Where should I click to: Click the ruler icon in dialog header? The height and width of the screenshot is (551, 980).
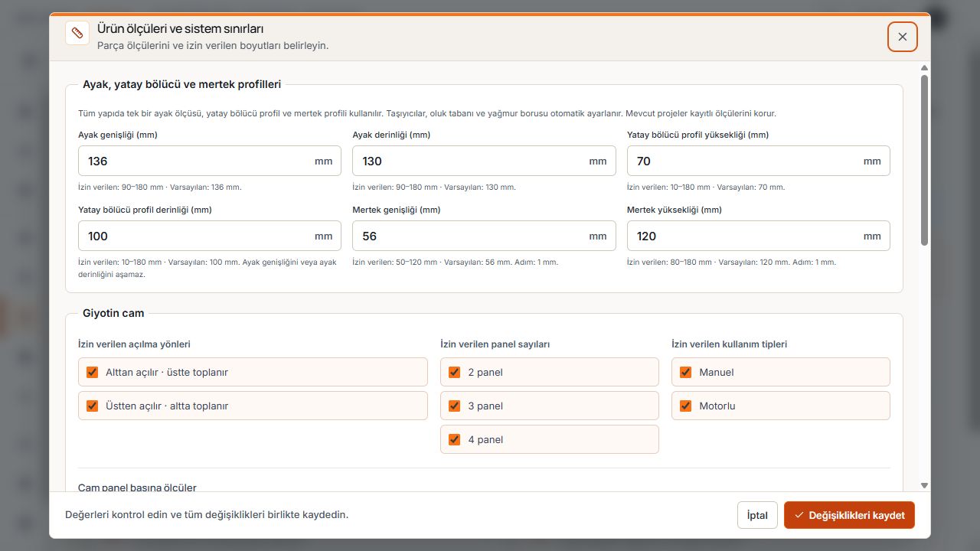[77, 33]
